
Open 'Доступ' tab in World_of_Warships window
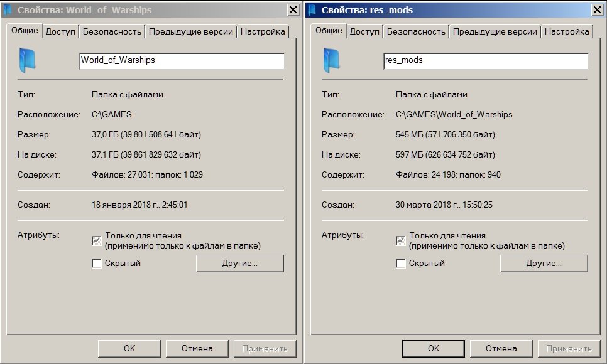coord(60,32)
